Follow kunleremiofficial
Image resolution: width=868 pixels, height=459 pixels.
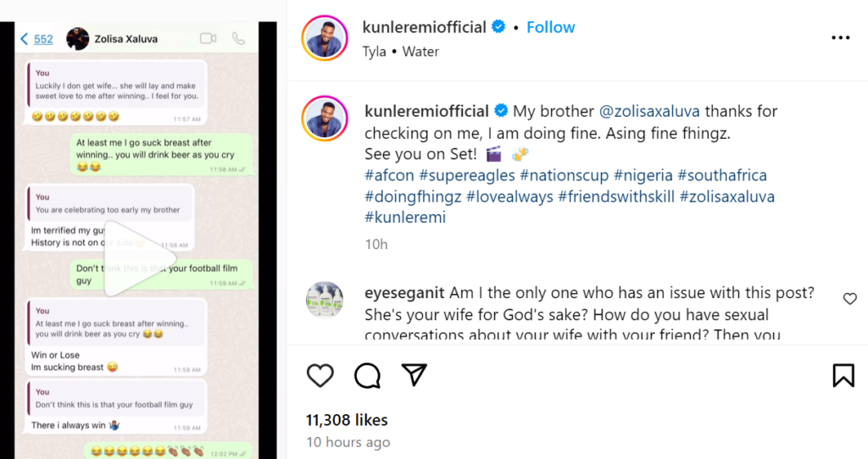point(550,27)
